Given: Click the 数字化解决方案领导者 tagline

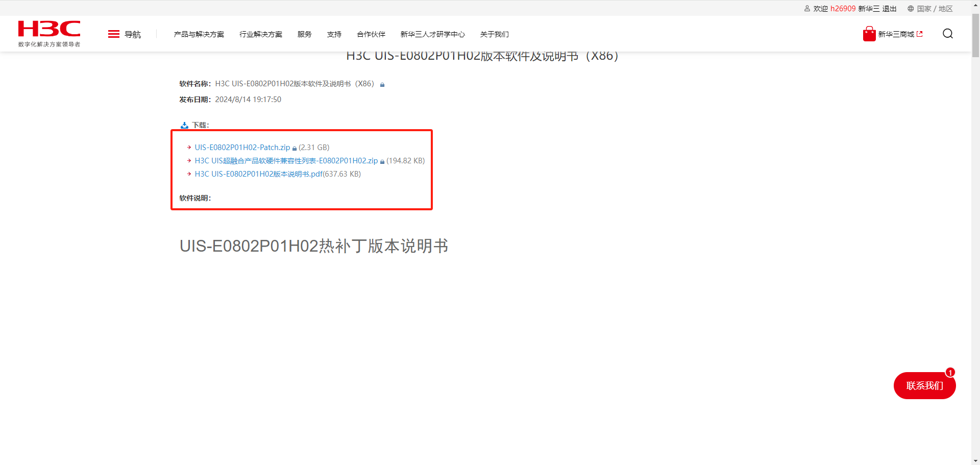Looking at the screenshot, I should pyautogui.click(x=49, y=44).
